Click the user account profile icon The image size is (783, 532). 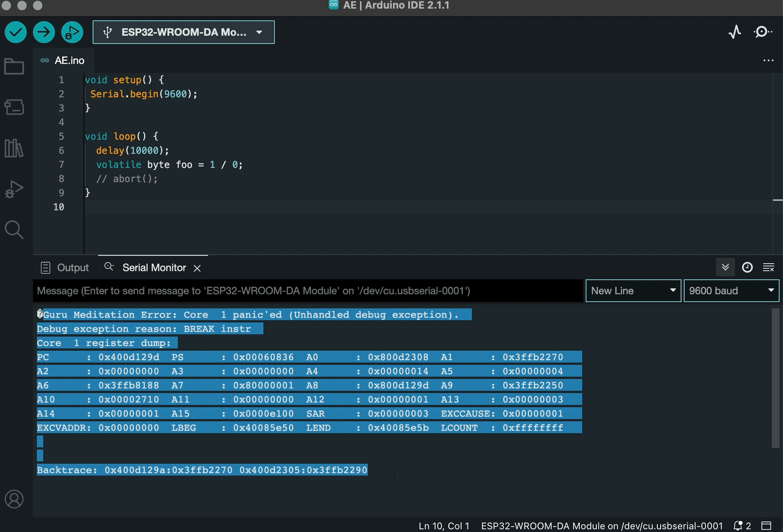click(x=14, y=499)
